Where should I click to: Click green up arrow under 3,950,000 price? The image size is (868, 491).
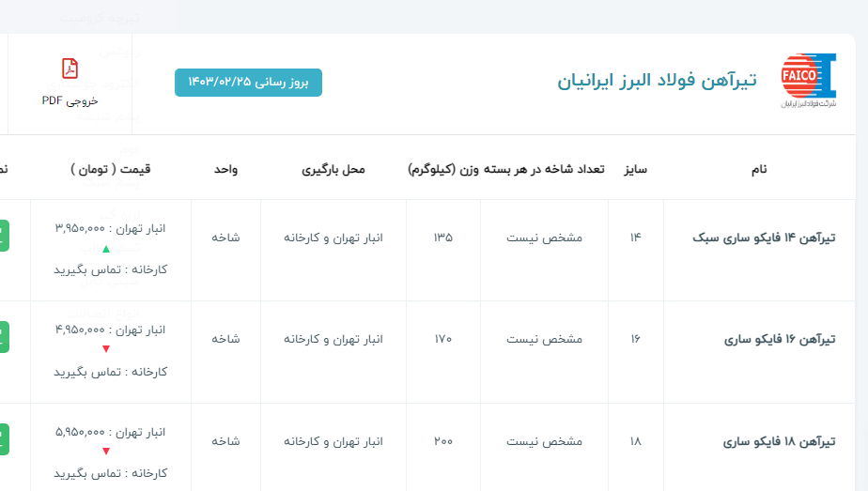(x=106, y=249)
